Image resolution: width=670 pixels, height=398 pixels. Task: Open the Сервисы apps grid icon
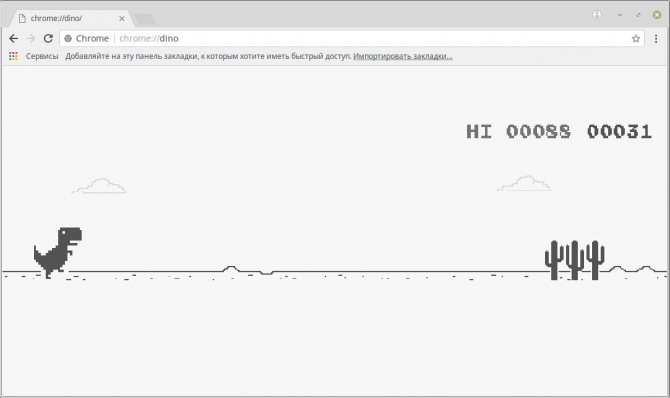13,56
